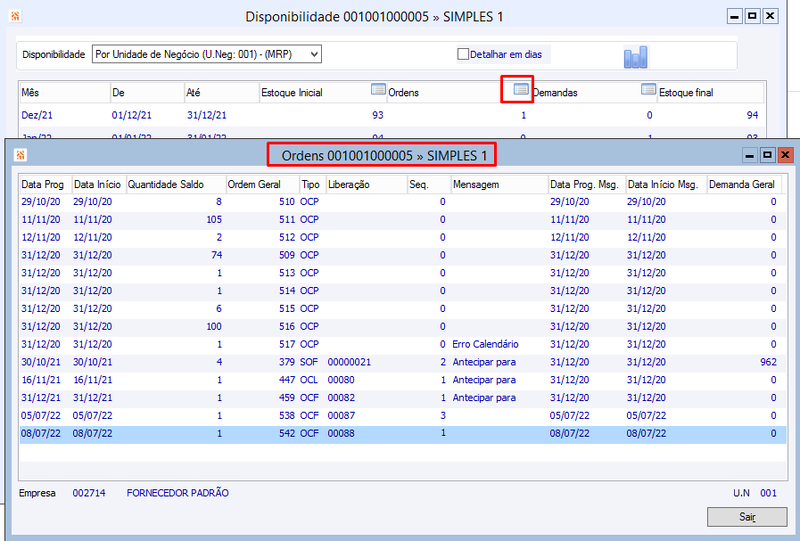800x541 pixels.
Task: Click Data Prog 16/11/21 cell
Action: tap(41, 380)
